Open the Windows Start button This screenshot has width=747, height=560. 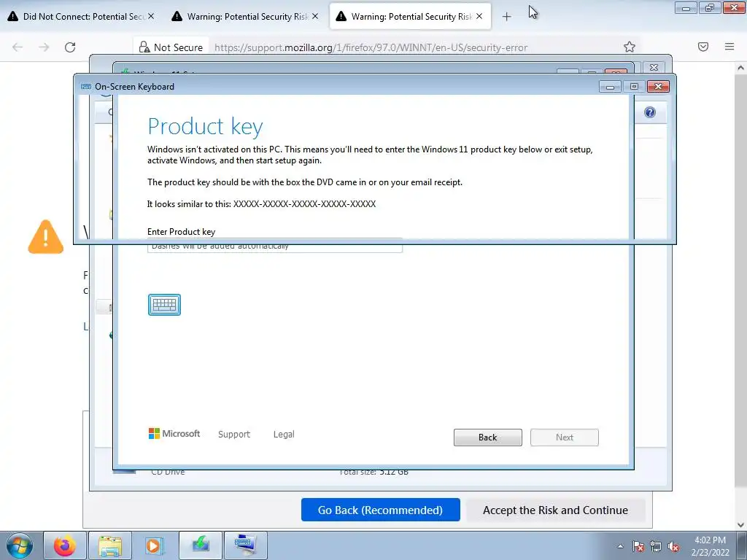[x=20, y=545]
